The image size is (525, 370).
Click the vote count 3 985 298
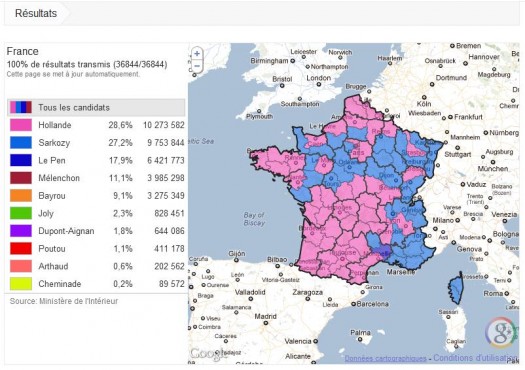coord(166,178)
